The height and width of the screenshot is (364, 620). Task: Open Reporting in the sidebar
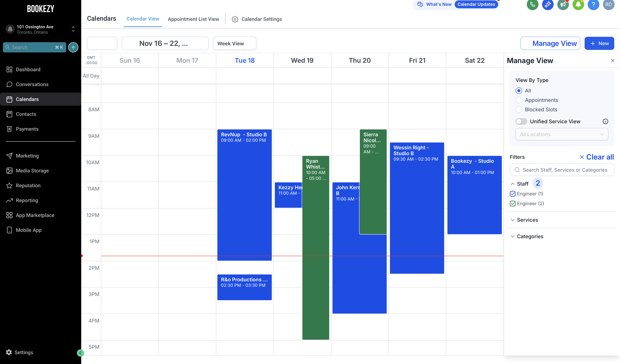tap(27, 200)
